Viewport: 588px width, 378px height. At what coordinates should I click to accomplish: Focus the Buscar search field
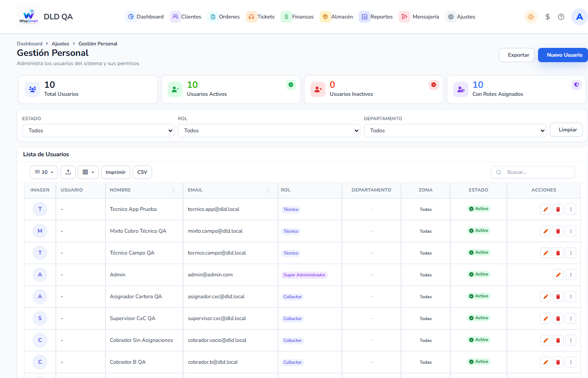click(533, 172)
